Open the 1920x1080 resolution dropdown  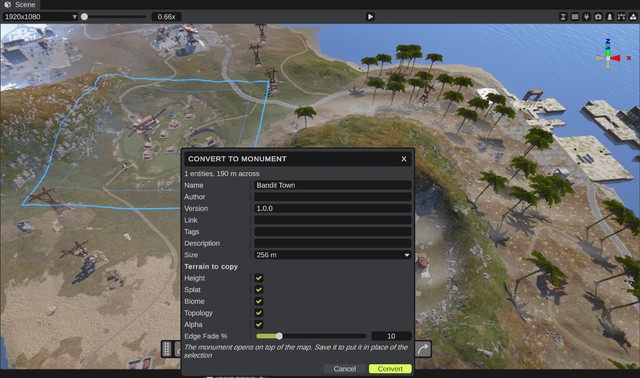coord(40,17)
